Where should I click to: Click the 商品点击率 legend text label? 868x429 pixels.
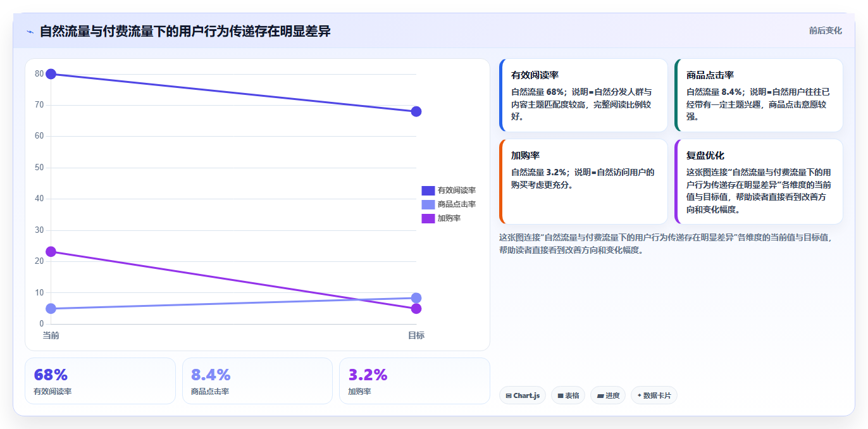click(457, 204)
